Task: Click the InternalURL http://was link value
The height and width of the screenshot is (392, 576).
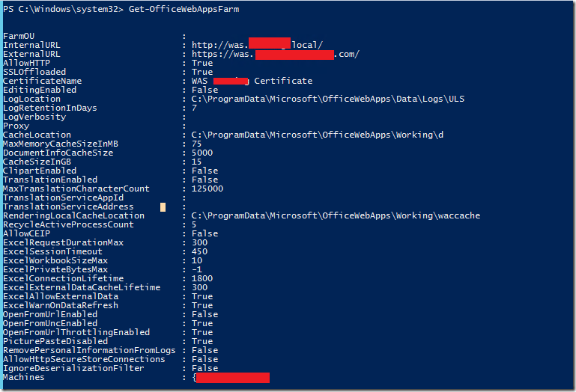Action: click(x=257, y=45)
